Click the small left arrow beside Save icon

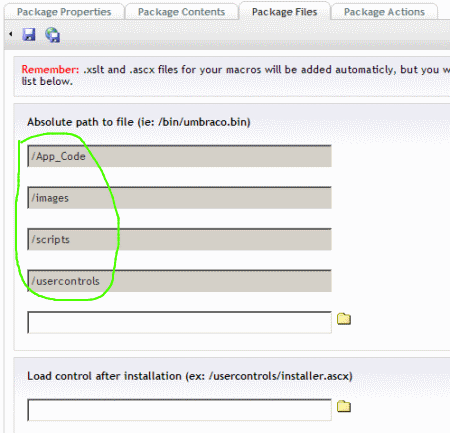(x=11, y=34)
